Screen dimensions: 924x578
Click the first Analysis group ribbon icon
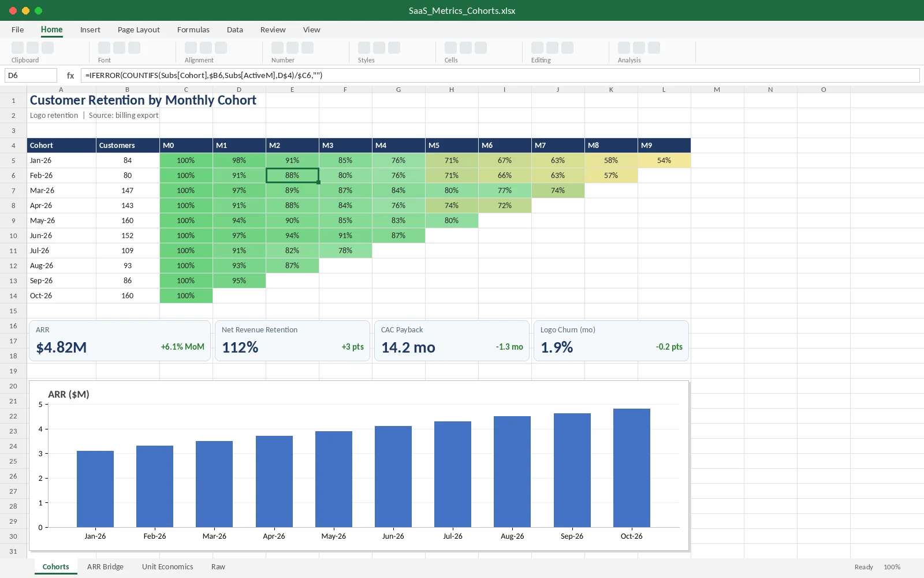click(624, 48)
